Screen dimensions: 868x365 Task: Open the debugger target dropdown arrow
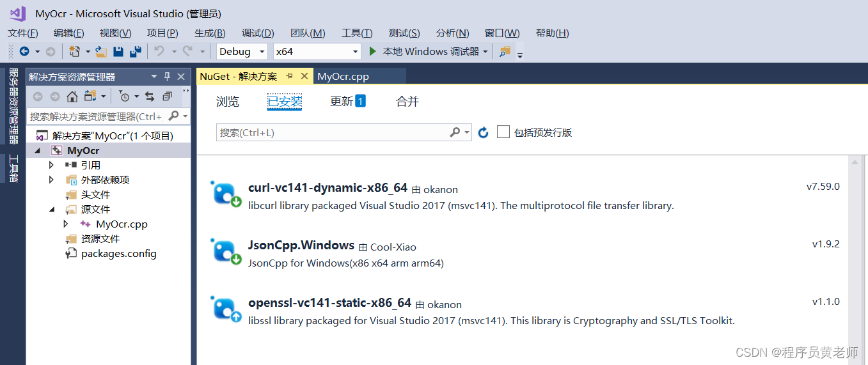pyautogui.click(x=485, y=52)
